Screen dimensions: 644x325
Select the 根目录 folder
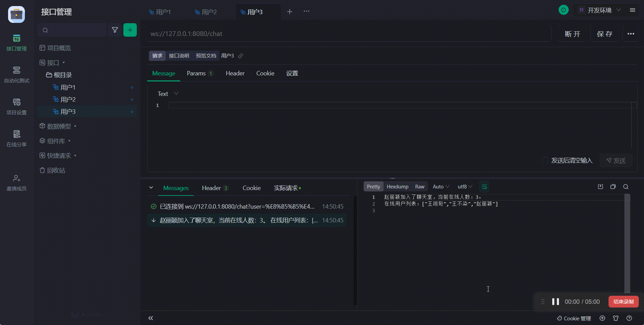click(x=59, y=75)
